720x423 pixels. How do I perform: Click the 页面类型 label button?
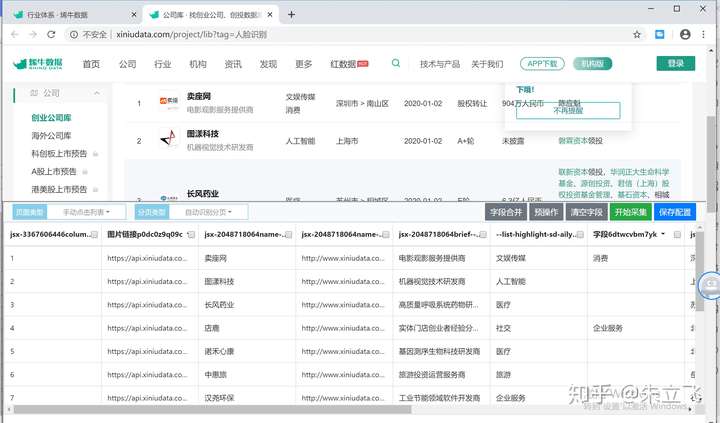[30, 212]
